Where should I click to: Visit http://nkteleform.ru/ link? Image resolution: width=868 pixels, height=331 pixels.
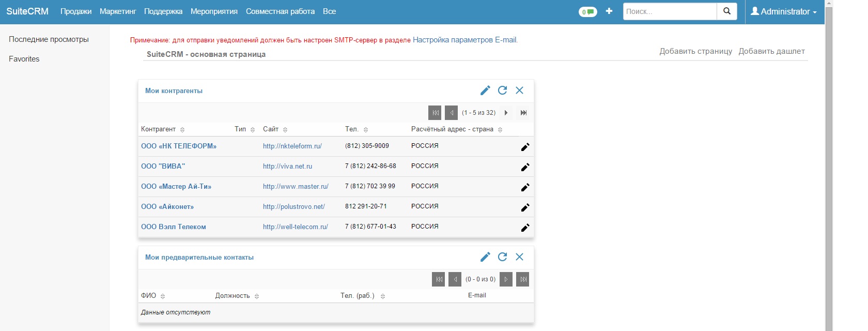(292, 146)
